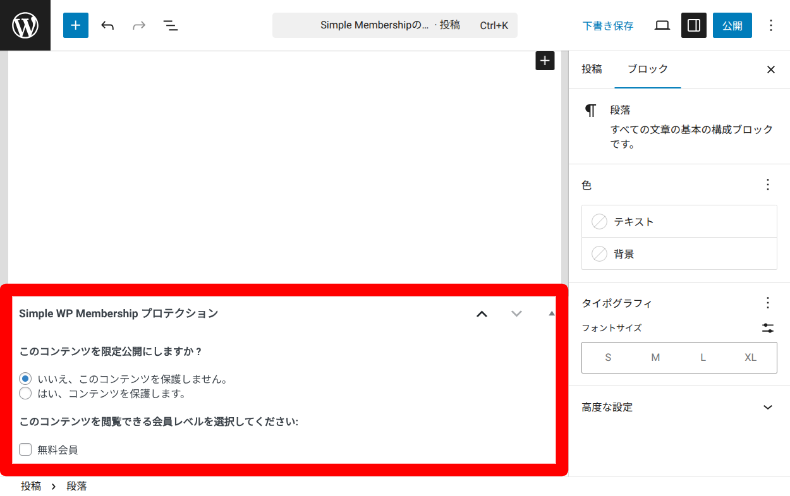The width and height of the screenshot is (790, 496).
Task: Click the フォントサイズ label
Action: click(612, 328)
